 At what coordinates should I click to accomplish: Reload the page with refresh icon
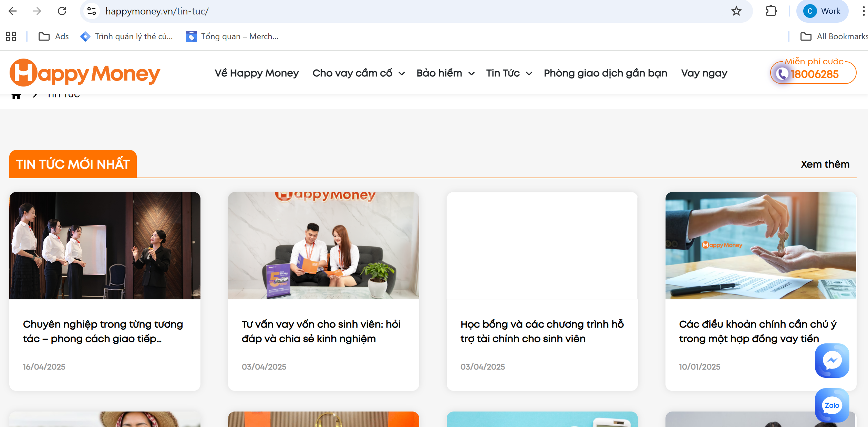click(62, 11)
